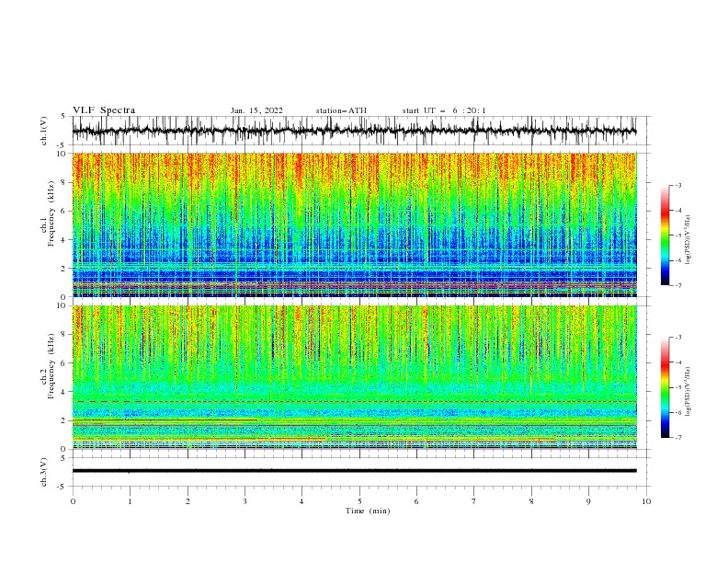Select the "start UT = 6 :20: 1" text
The height and width of the screenshot is (563, 728).
(x=444, y=110)
